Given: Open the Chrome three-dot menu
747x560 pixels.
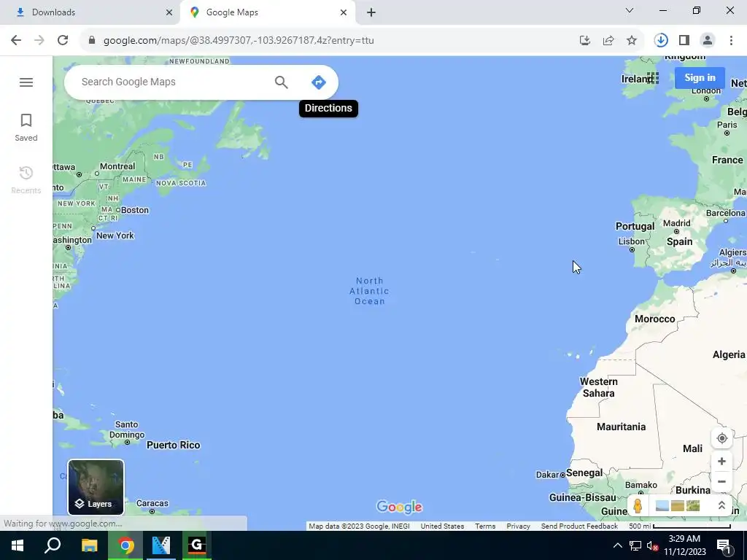Looking at the screenshot, I should (731, 41).
